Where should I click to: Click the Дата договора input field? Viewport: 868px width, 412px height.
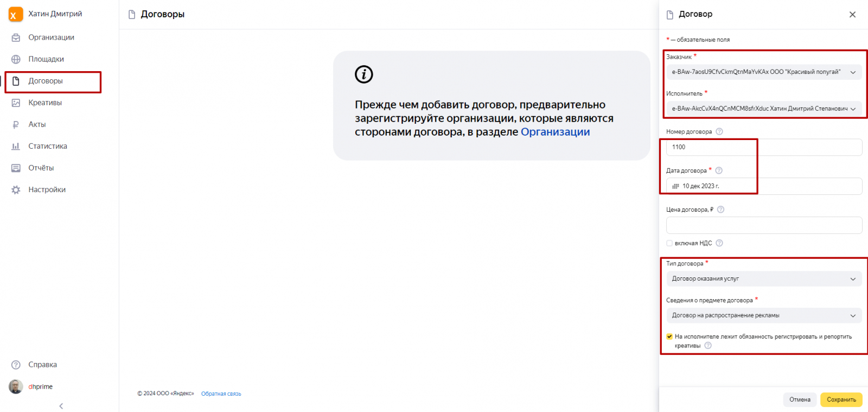coord(764,186)
